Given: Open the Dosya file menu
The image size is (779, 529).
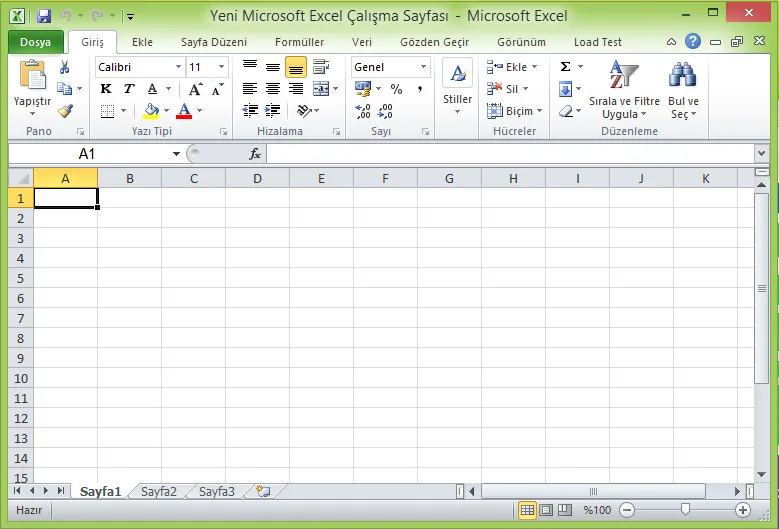Looking at the screenshot, I should tap(35, 43).
